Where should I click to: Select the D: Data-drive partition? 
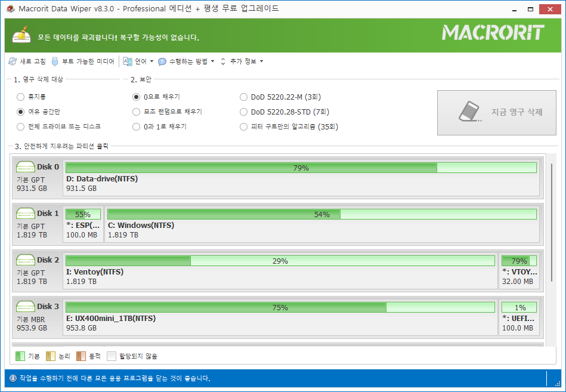(x=301, y=178)
